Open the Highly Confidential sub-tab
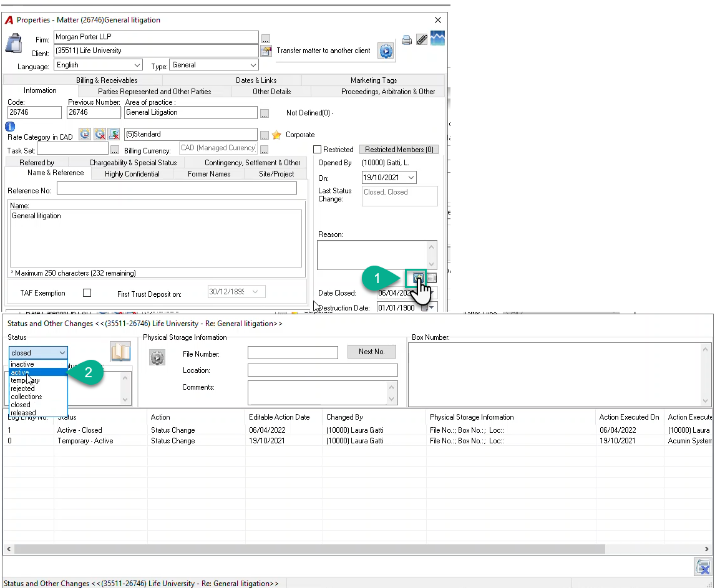715x588 pixels. (x=132, y=174)
